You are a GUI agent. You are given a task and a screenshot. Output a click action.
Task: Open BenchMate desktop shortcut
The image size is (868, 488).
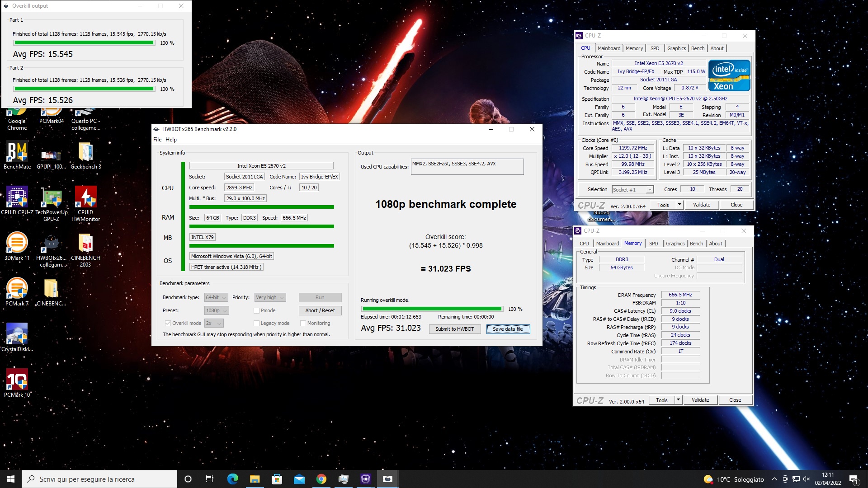tap(17, 156)
